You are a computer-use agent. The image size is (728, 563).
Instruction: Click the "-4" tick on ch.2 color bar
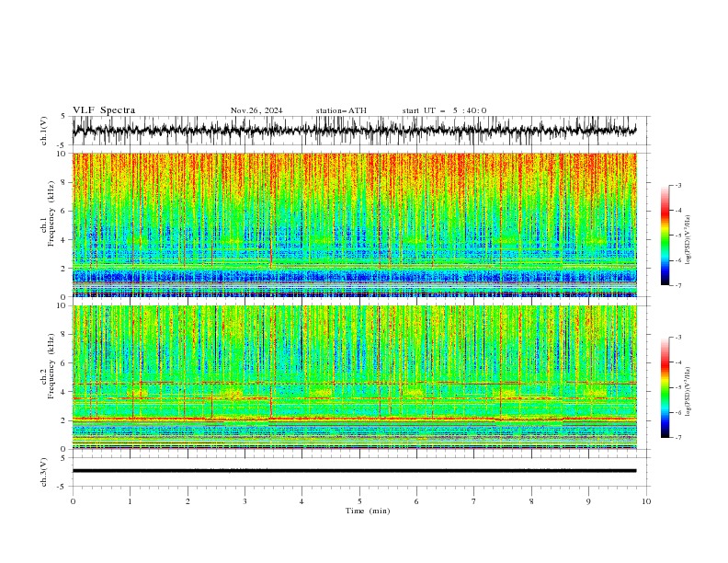(x=678, y=362)
